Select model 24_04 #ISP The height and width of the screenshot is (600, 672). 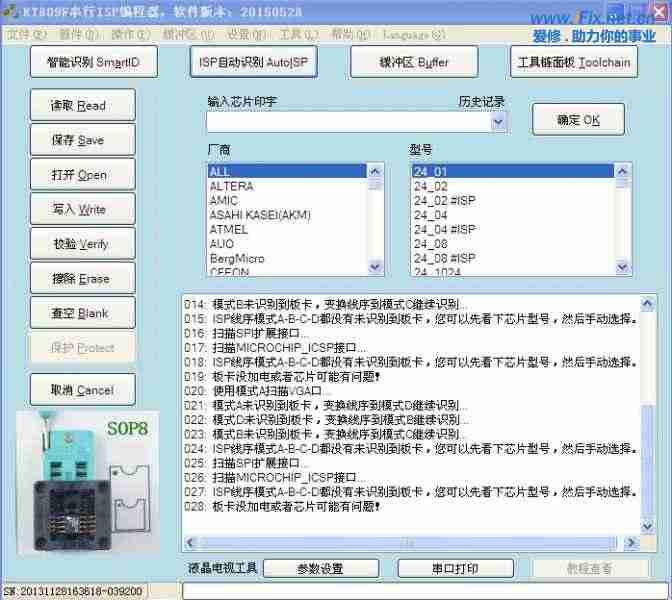(513, 229)
